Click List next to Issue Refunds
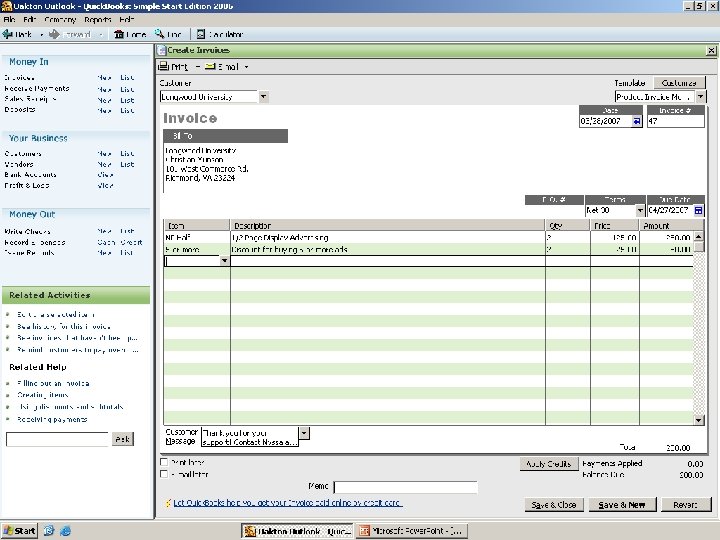The width and height of the screenshot is (720, 540). 127,253
